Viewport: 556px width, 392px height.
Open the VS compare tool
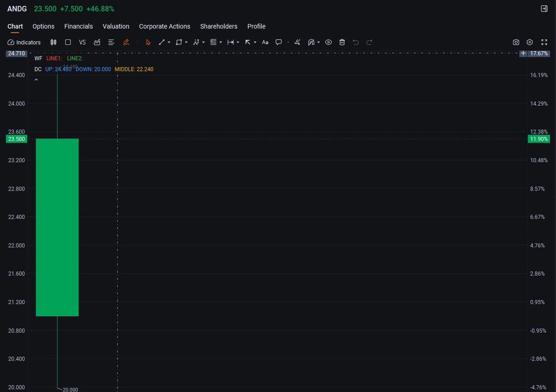pyautogui.click(x=82, y=42)
